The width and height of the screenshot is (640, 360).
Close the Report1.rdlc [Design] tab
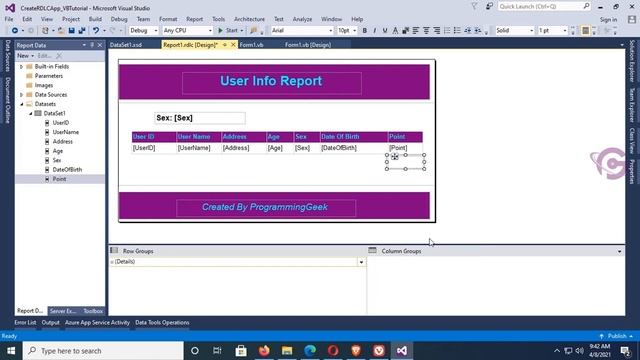[x=233, y=45]
